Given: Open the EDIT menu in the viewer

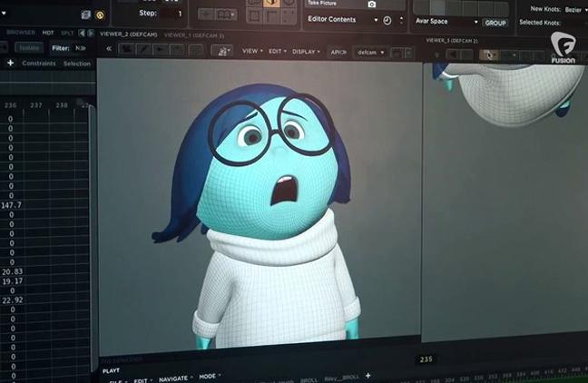Looking at the screenshot, I should pyautogui.click(x=277, y=51).
